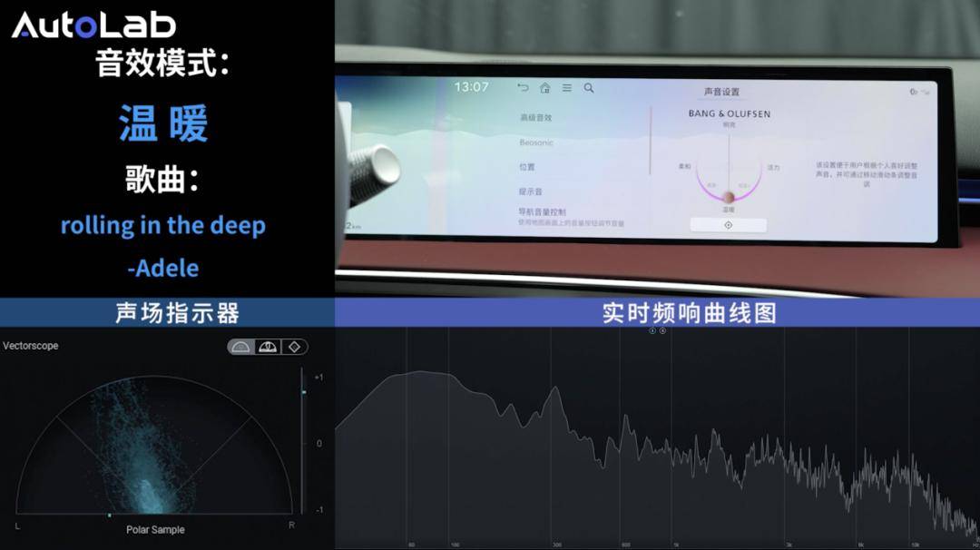This screenshot has width=980, height=550.
Task: Click the 实时频响曲线图 heading
Action: (x=690, y=313)
